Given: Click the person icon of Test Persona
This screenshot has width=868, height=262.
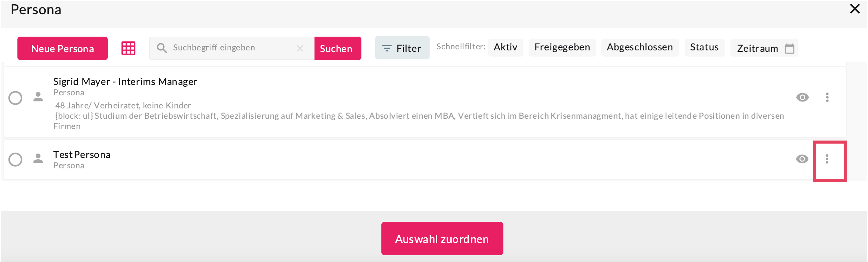Looking at the screenshot, I should [x=38, y=159].
